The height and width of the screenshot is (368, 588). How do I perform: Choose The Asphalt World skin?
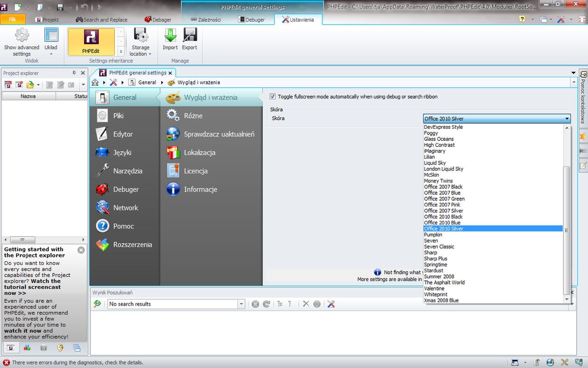click(493, 282)
